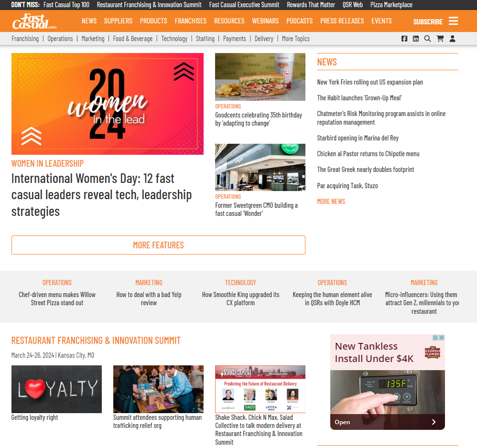Open QSR Web link
The height and width of the screenshot is (448, 477).
(x=353, y=5)
